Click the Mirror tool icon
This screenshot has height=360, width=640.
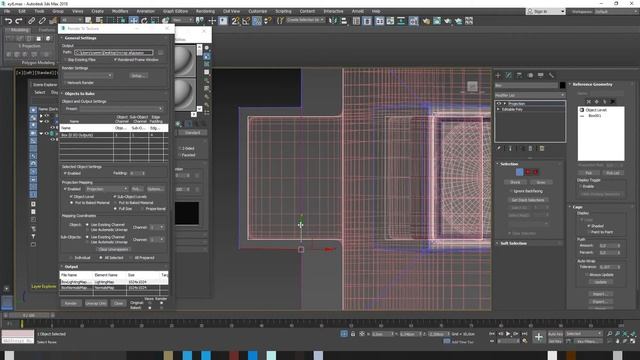pyautogui.click(x=333, y=21)
